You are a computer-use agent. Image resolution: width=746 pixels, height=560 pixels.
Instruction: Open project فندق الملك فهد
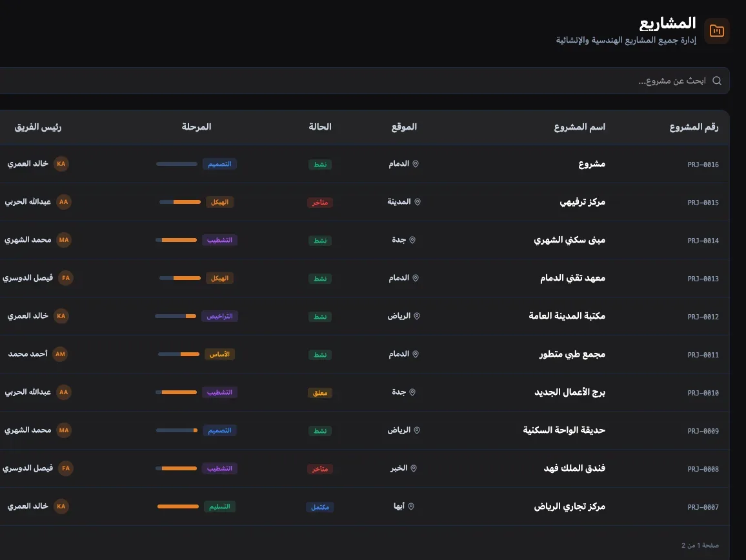pyautogui.click(x=575, y=468)
